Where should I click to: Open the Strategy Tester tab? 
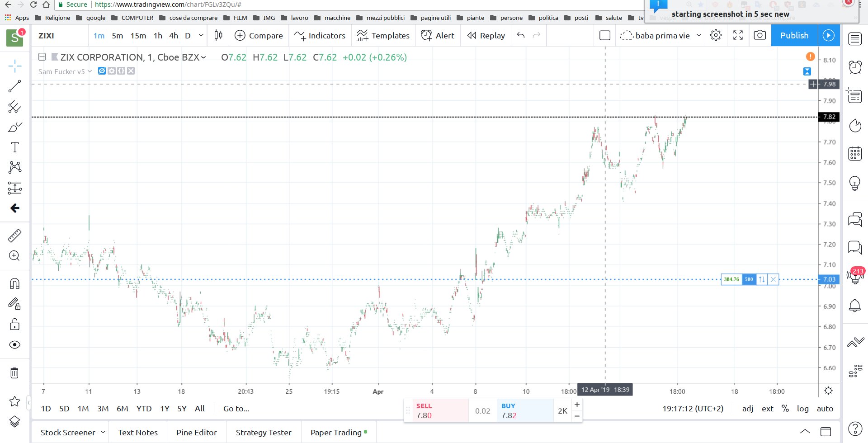[264, 433]
